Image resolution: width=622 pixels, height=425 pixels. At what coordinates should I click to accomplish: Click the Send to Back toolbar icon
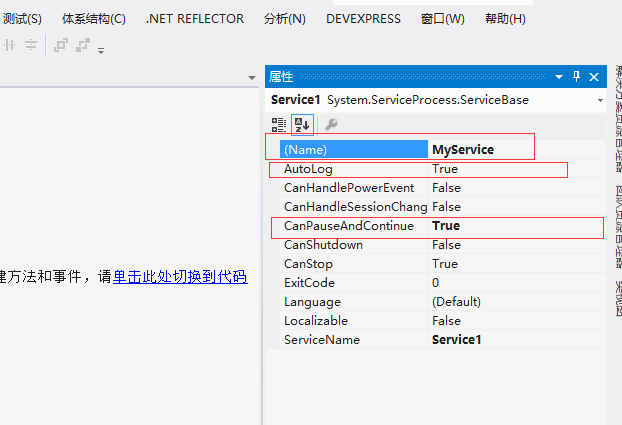pyautogui.click(x=83, y=45)
